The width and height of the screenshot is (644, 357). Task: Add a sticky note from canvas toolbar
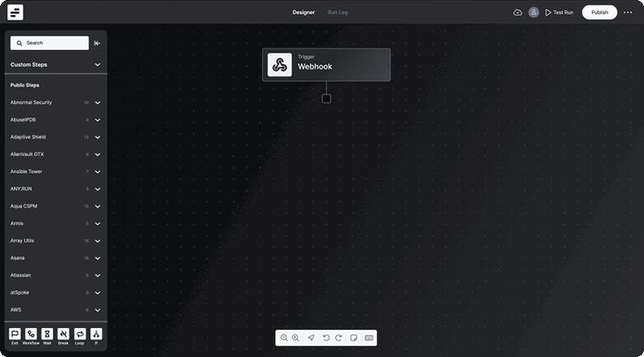pos(353,338)
